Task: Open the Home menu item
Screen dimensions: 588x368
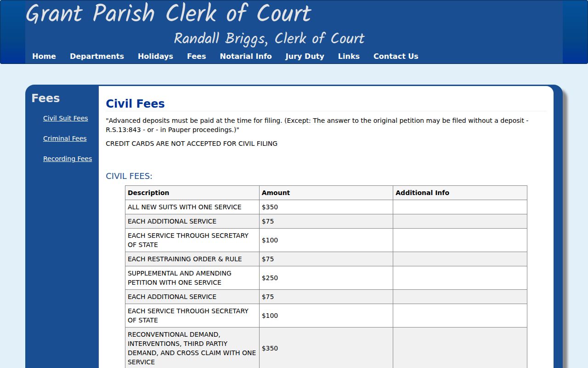Action: coord(44,56)
